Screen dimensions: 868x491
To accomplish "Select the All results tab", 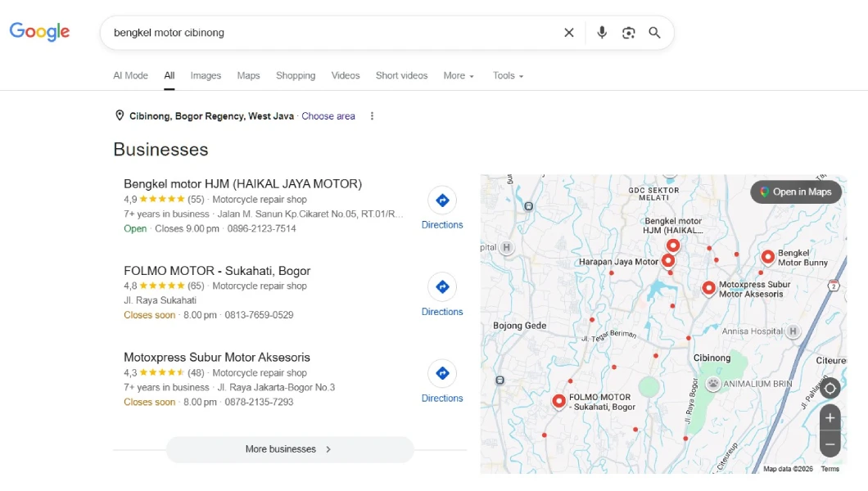I will (169, 76).
